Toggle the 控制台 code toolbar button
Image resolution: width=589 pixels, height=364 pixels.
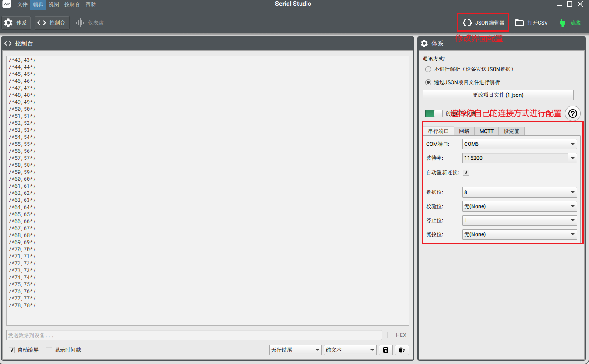[52, 23]
